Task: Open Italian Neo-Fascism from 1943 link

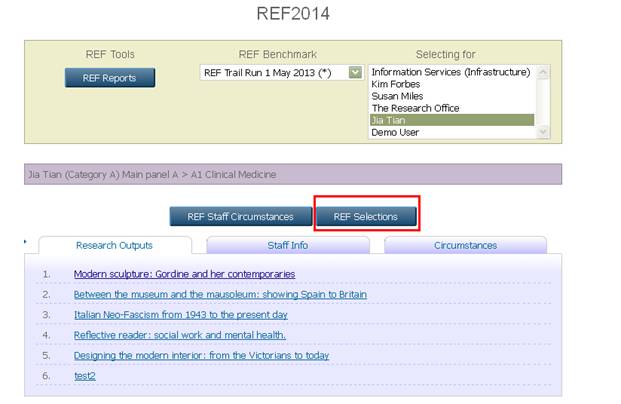Action: coord(181,314)
